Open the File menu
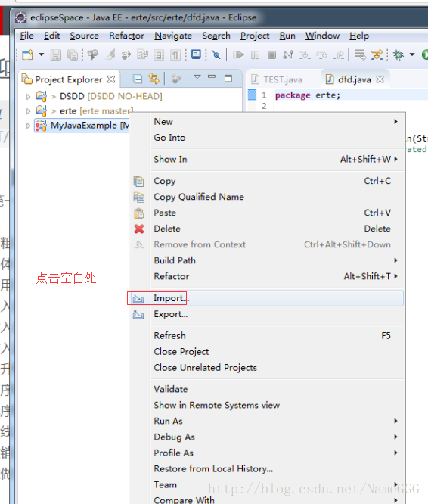 26,36
